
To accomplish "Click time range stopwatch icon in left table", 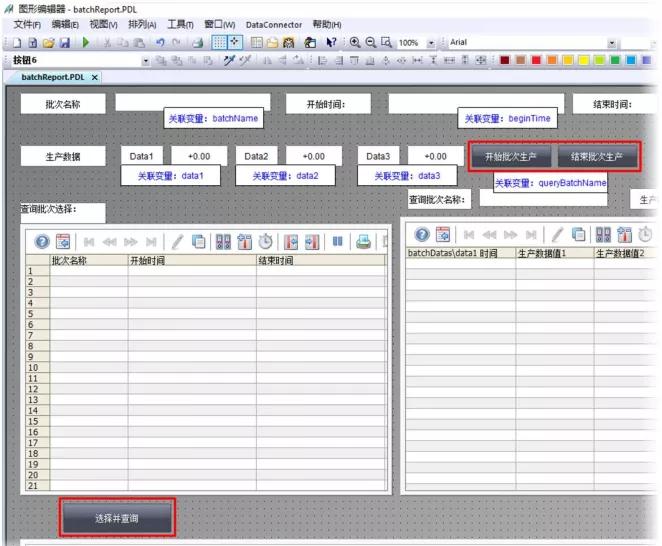I will (265, 242).
